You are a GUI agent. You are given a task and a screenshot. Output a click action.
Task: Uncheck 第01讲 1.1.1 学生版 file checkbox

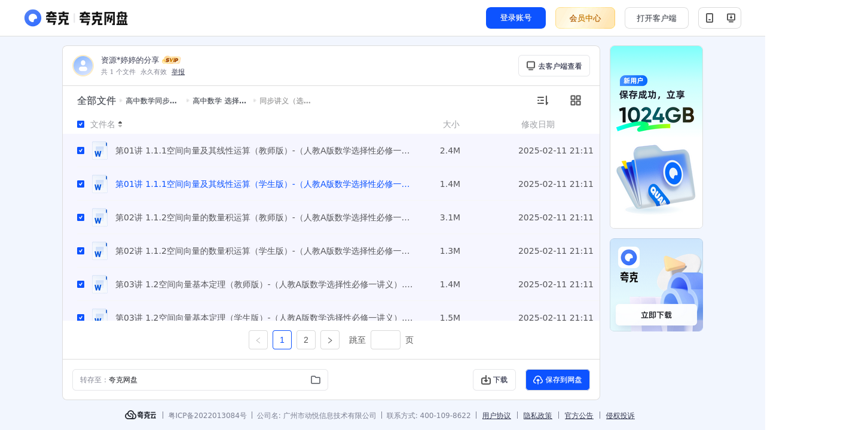81,184
